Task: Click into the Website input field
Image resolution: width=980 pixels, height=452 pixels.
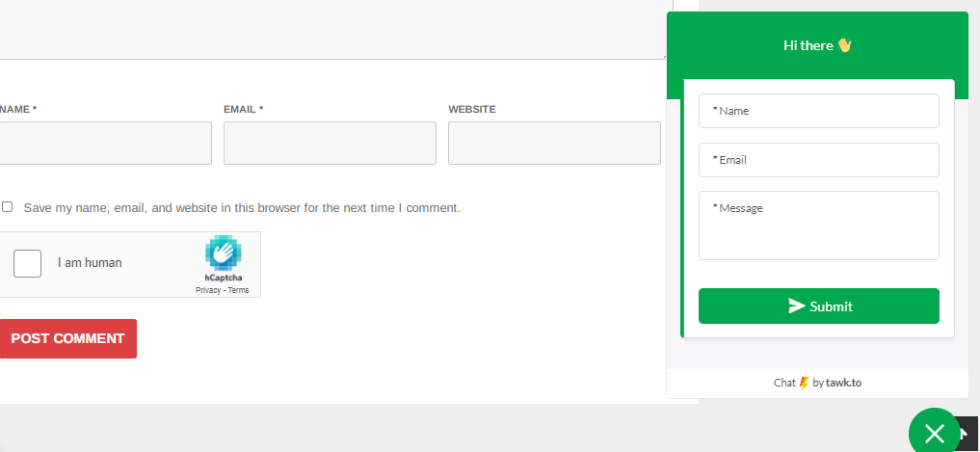Action: point(554,144)
